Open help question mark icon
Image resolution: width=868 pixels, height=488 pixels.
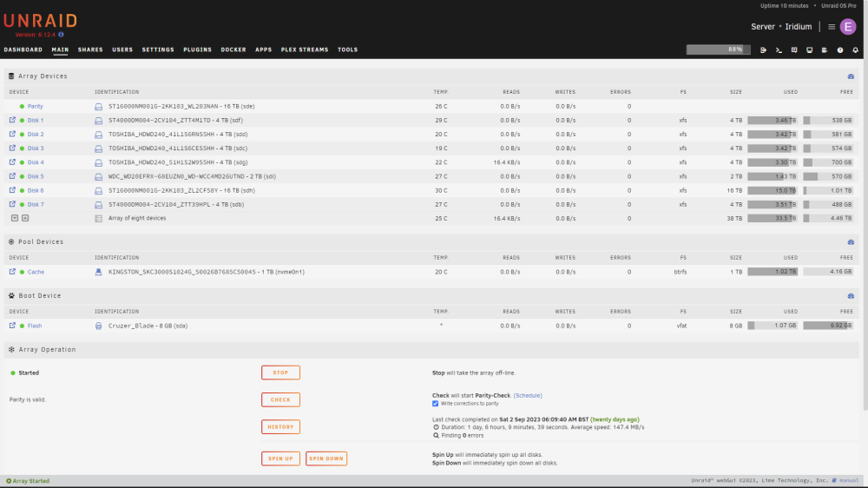(x=839, y=49)
